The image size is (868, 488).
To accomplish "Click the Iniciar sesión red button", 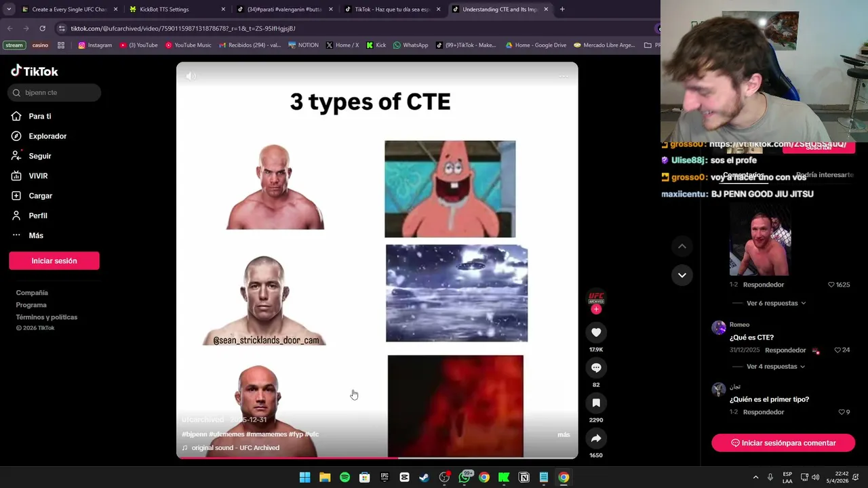I will point(54,261).
